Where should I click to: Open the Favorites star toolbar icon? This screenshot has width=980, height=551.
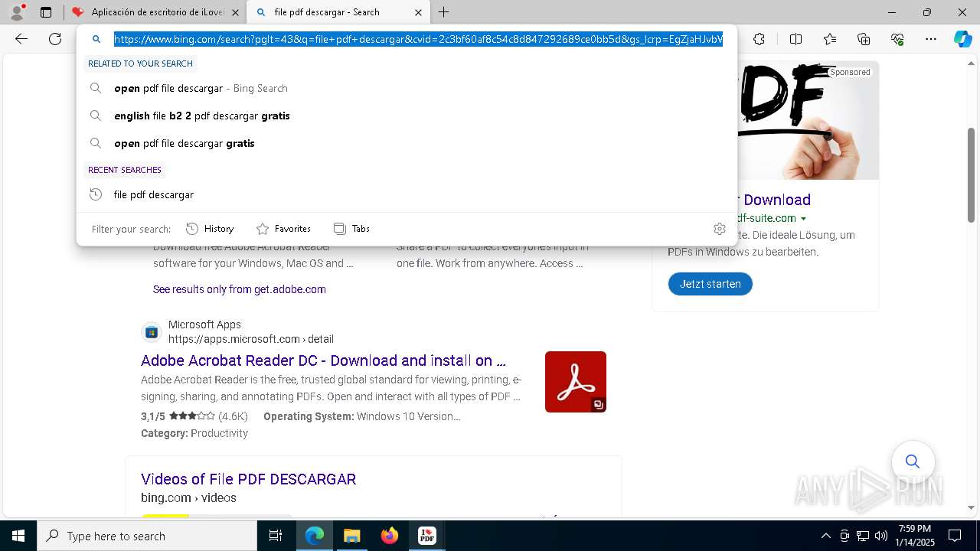click(x=830, y=39)
